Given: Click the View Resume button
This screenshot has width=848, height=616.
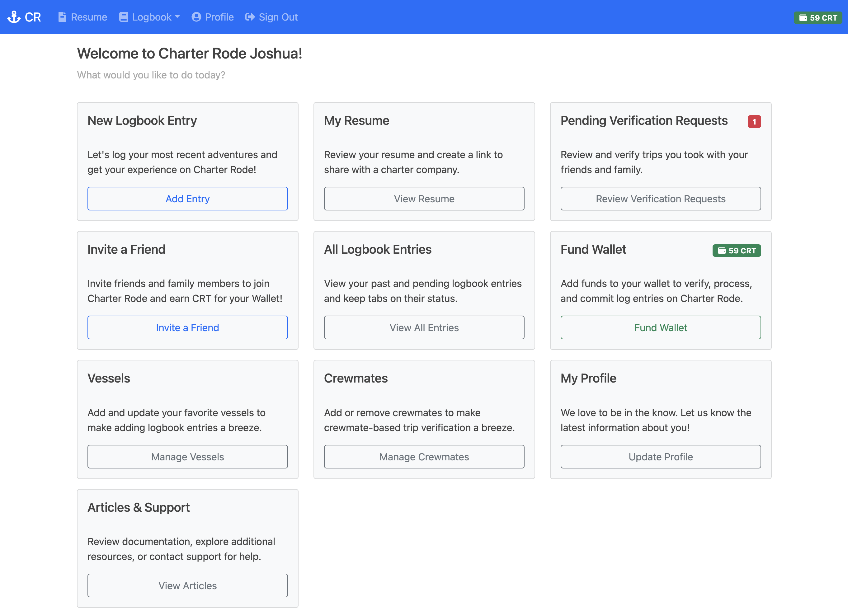Looking at the screenshot, I should click(424, 199).
